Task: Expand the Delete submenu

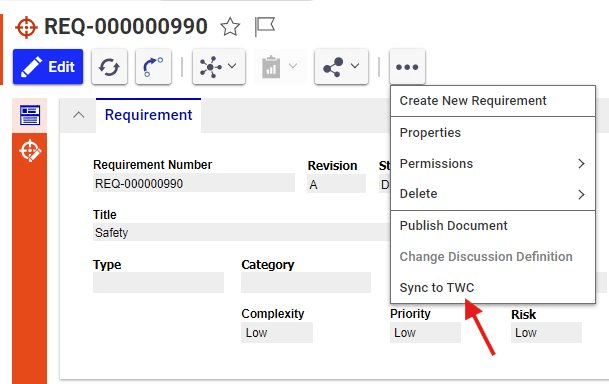Action: [493, 194]
